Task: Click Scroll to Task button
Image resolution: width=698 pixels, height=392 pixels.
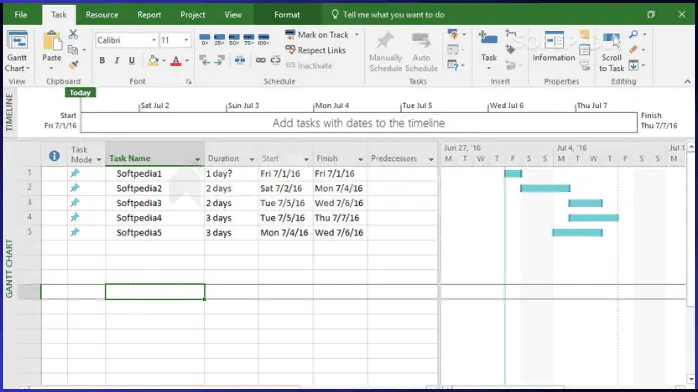Action: [611, 52]
